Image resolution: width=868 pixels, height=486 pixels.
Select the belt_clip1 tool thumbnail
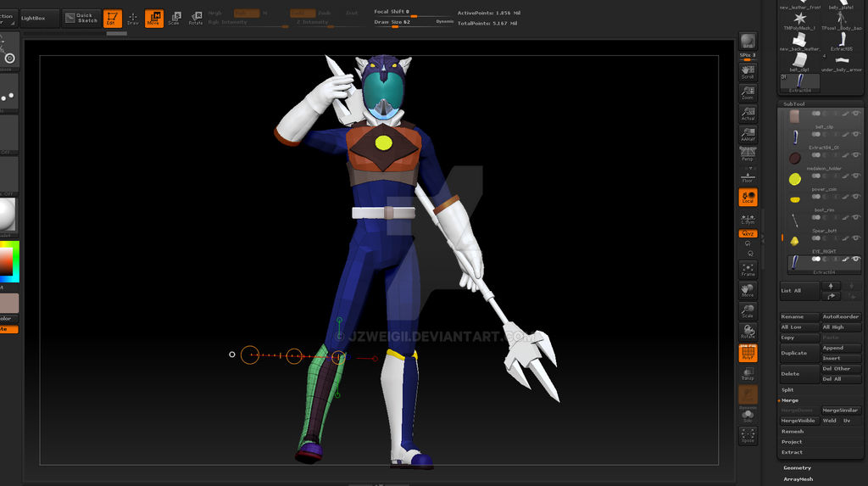point(799,63)
